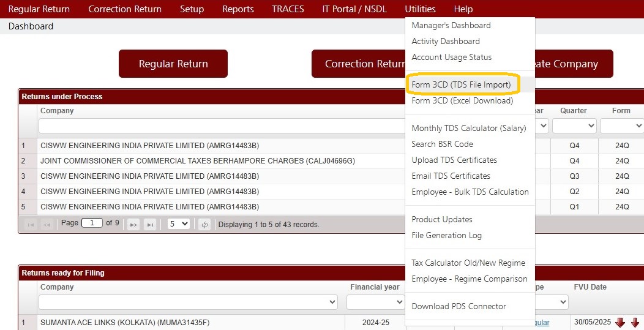Click the Q2 quarter cell
Viewport: 644px width, 330px height.
coord(574,192)
